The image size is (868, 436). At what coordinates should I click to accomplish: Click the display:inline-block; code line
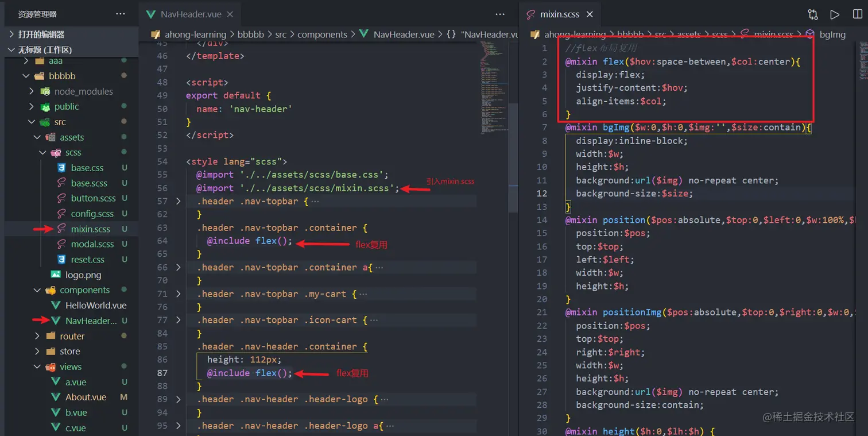632,141
